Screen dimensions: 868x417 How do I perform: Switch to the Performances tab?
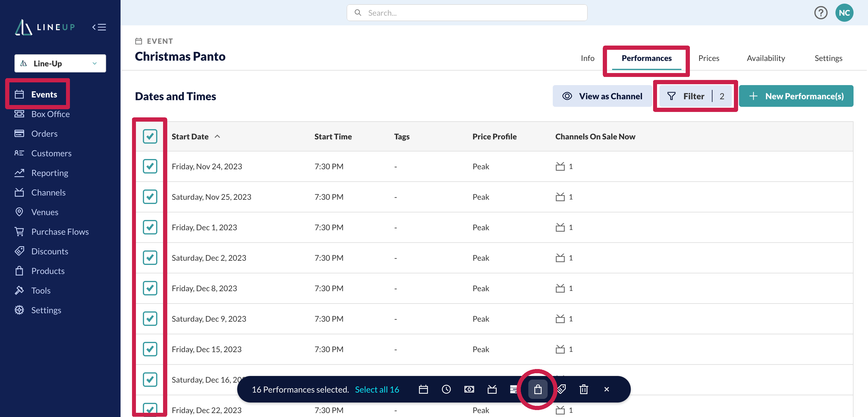coord(646,58)
